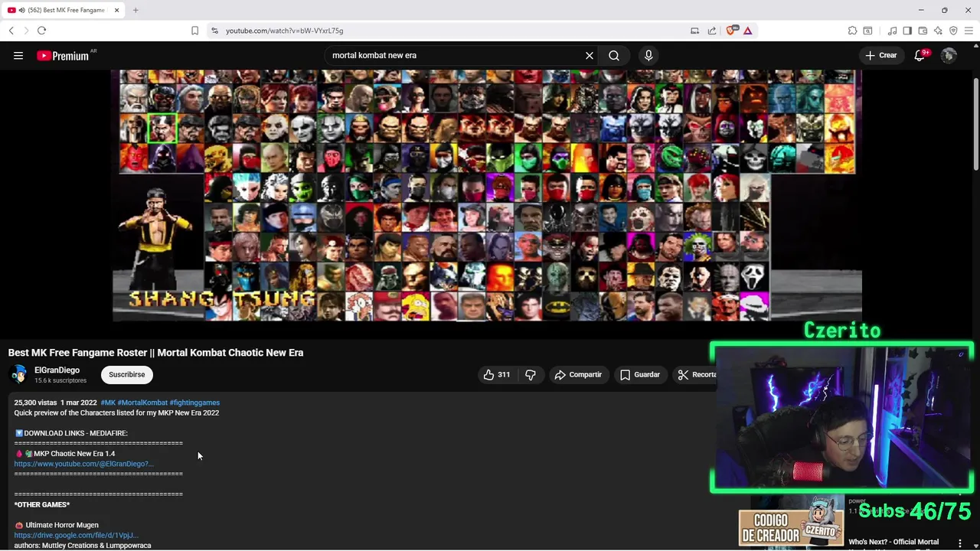Click the Compartir share button
Image resolution: width=980 pixels, height=551 pixels.
click(578, 374)
